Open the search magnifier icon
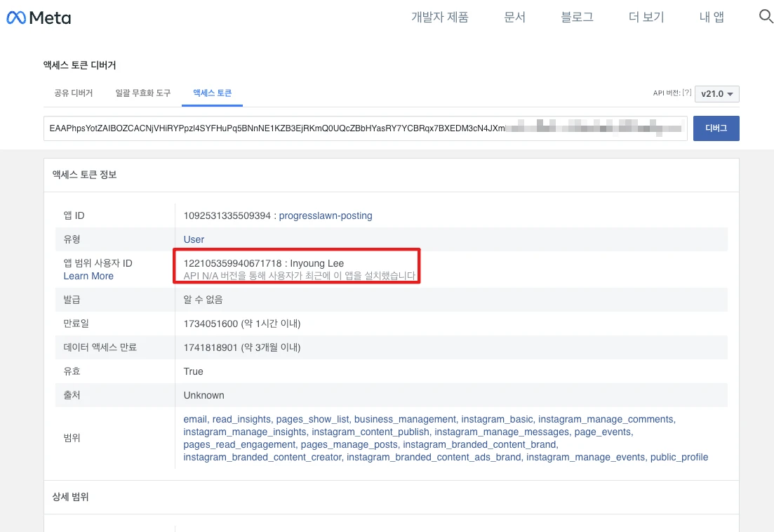Image resolution: width=774 pixels, height=532 pixels. 766,16
